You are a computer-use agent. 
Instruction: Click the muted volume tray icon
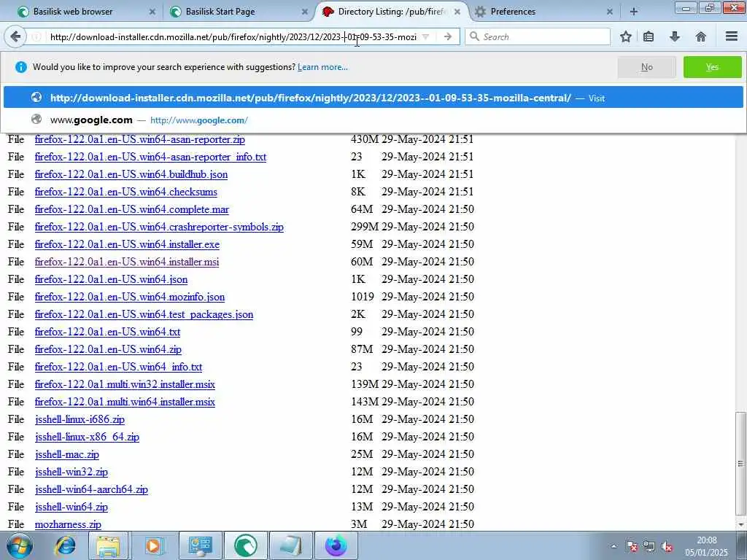(x=667, y=547)
